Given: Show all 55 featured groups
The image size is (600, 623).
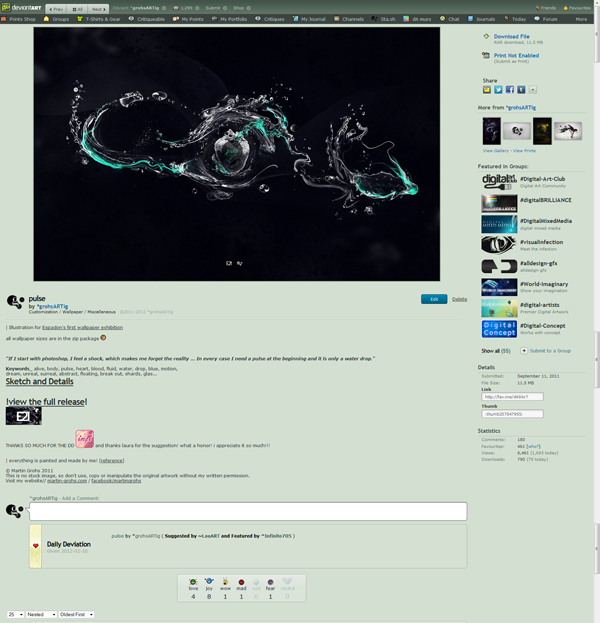Looking at the screenshot, I should click(496, 351).
